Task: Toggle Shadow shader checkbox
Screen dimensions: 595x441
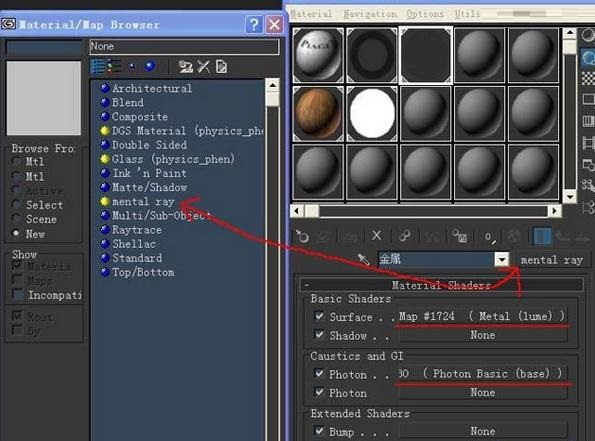Action: [x=319, y=335]
